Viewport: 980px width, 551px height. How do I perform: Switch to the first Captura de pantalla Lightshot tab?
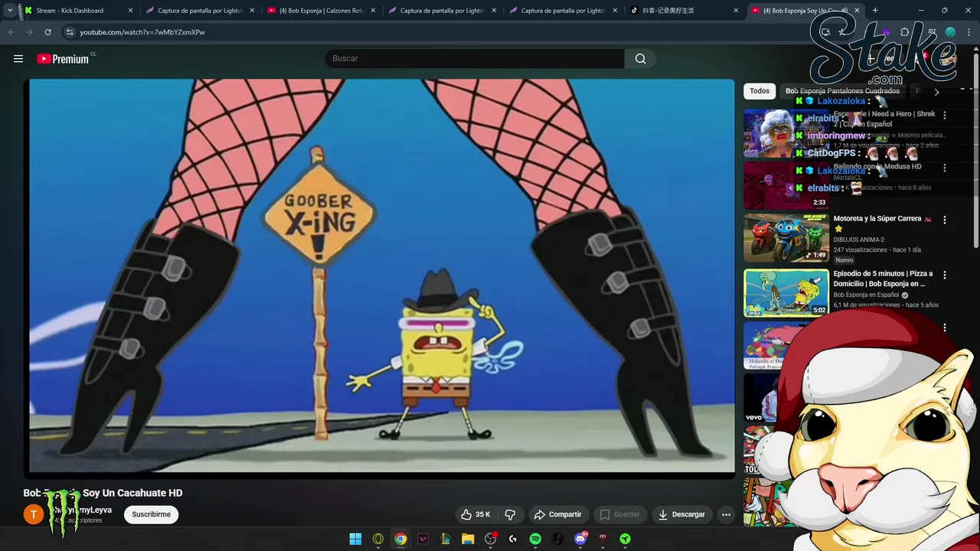(x=200, y=11)
